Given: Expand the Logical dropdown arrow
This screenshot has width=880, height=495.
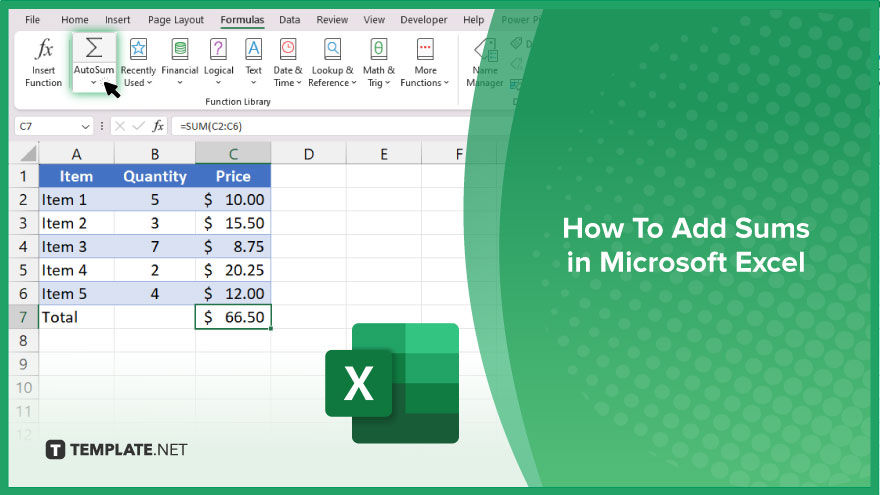Looking at the screenshot, I should [218, 83].
